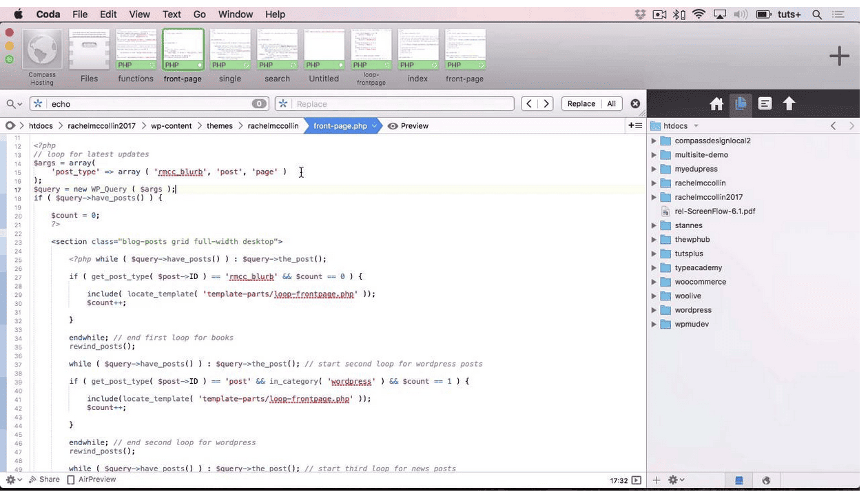Open the Files tab
Image resolution: width=868 pixels, height=503 pixels.
pyautogui.click(x=89, y=57)
